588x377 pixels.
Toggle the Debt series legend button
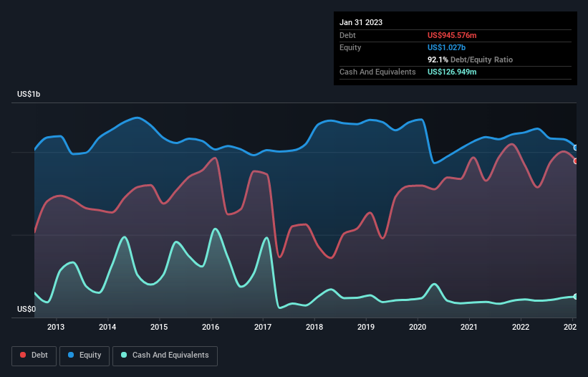click(34, 355)
